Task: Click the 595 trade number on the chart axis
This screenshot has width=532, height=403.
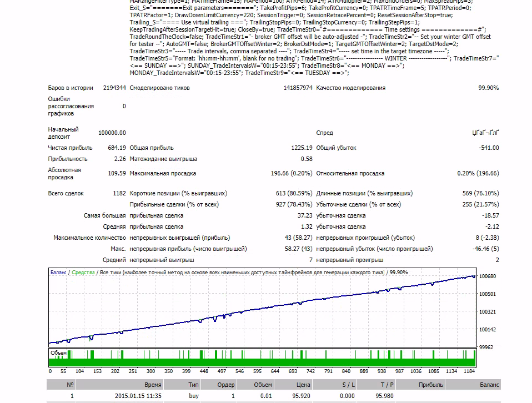Action: click(257, 371)
